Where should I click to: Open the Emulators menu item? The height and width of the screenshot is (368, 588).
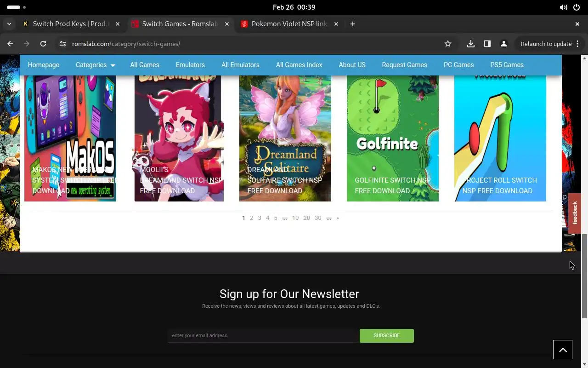coord(190,65)
